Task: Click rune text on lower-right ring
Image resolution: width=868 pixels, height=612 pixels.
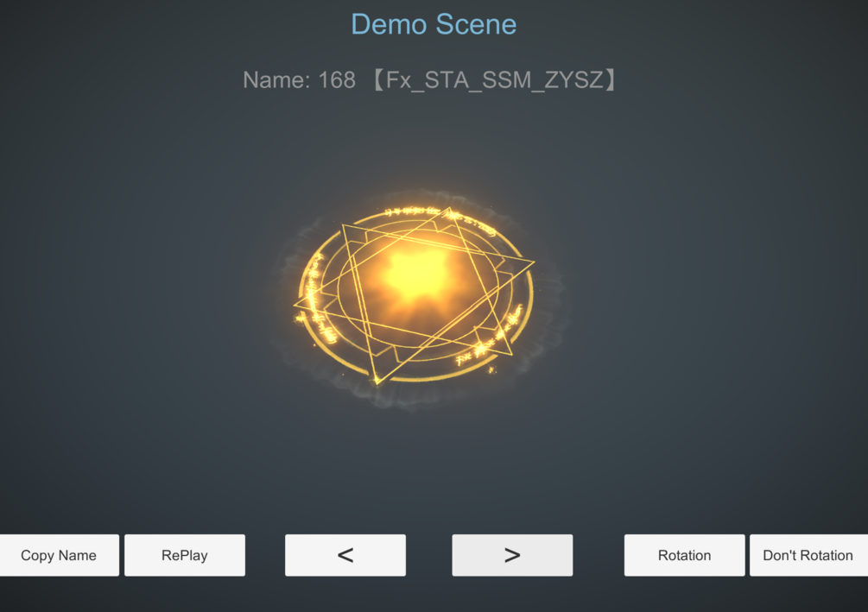Action: click(x=489, y=337)
